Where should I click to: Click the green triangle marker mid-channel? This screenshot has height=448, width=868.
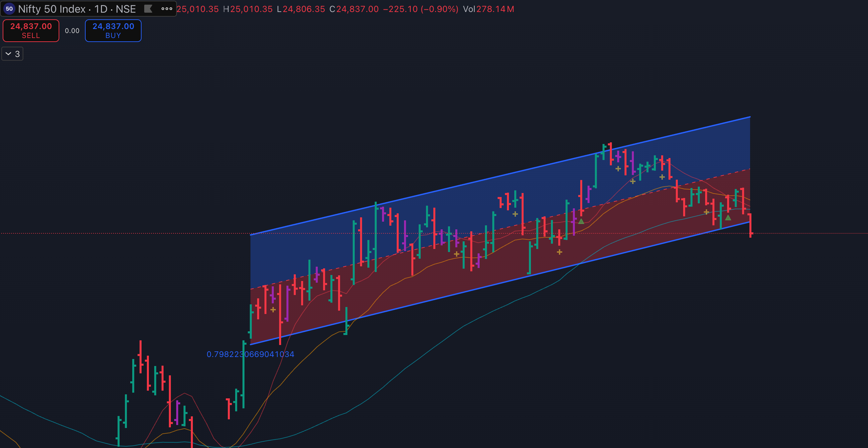(x=581, y=221)
